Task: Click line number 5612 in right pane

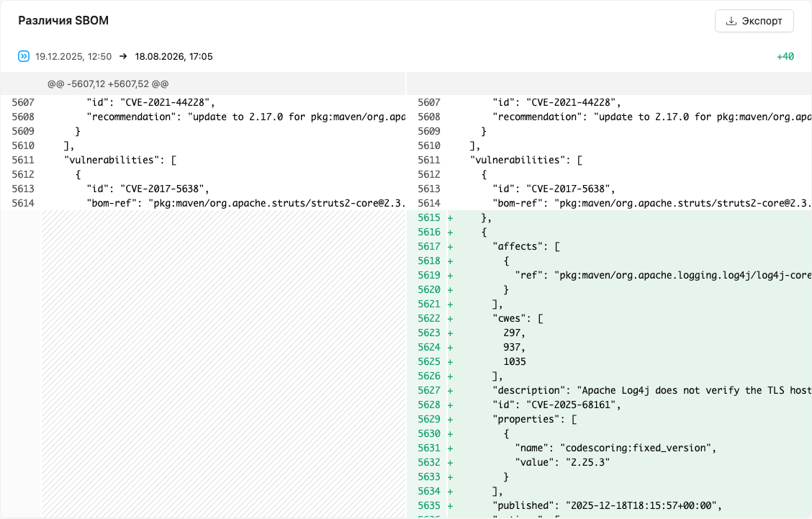Action: coord(429,174)
